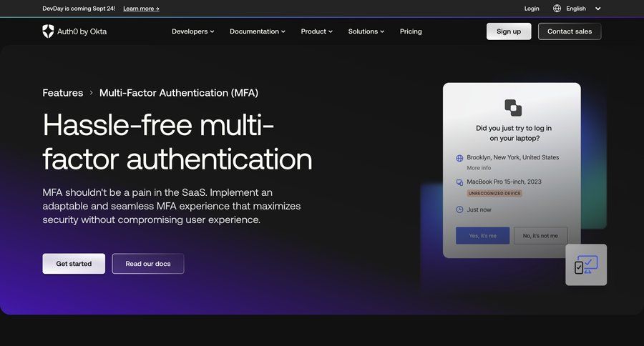The width and height of the screenshot is (644, 346).
Task: Click the English language label
Action: [x=576, y=9]
